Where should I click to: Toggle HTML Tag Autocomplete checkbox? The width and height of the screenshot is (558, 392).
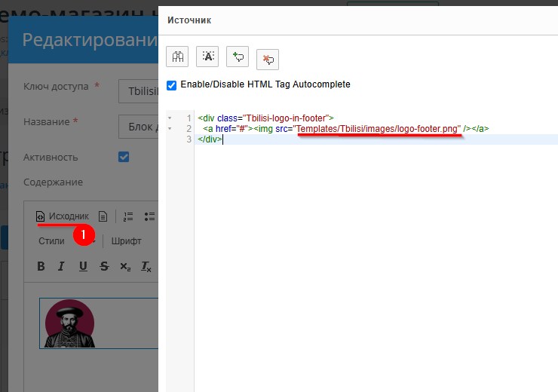[x=171, y=85]
